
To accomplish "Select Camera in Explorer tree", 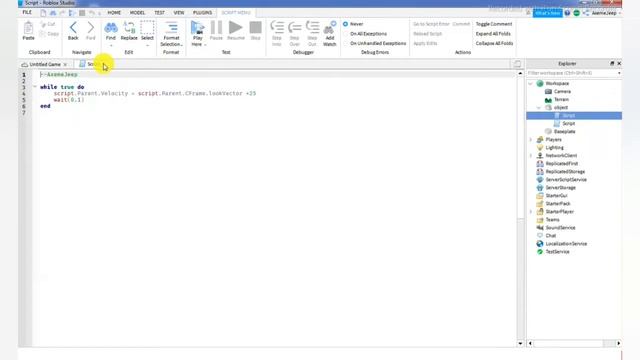I will (562, 91).
